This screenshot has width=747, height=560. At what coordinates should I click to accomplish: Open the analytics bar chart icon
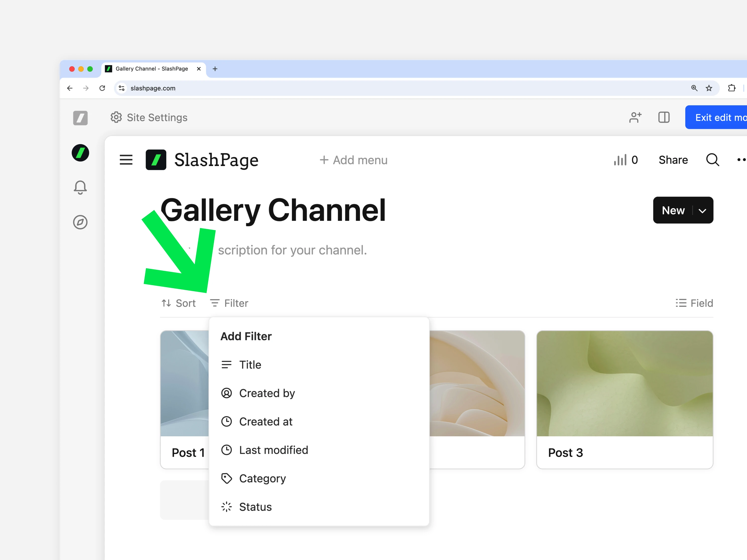(x=620, y=160)
